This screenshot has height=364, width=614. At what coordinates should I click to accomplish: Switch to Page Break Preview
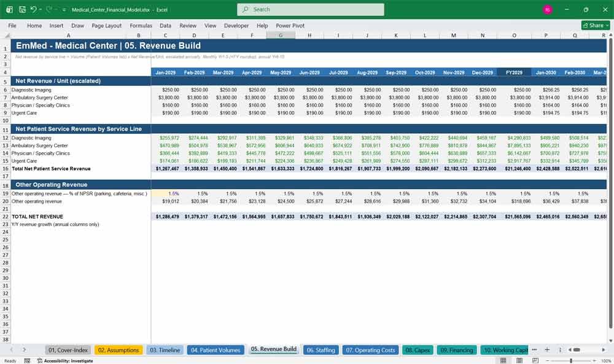point(535,360)
